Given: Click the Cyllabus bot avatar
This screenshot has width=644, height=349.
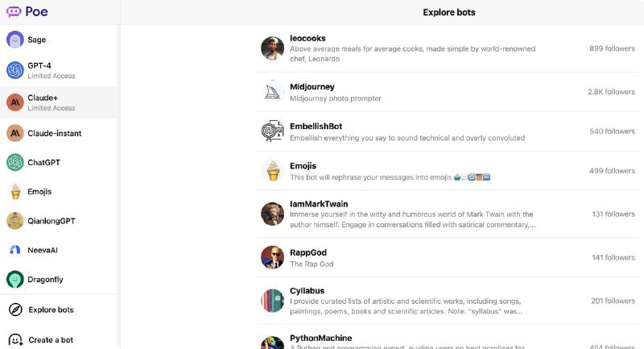Looking at the screenshot, I should pos(272,301).
